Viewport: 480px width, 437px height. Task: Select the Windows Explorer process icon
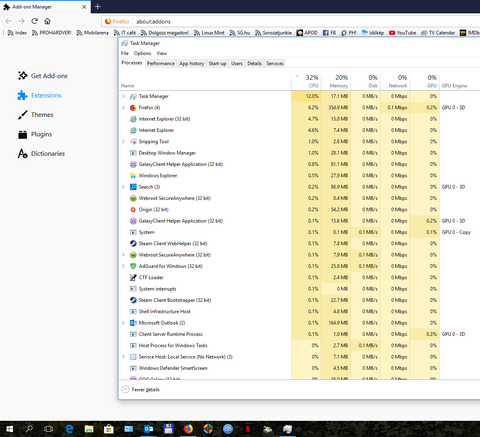point(133,176)
